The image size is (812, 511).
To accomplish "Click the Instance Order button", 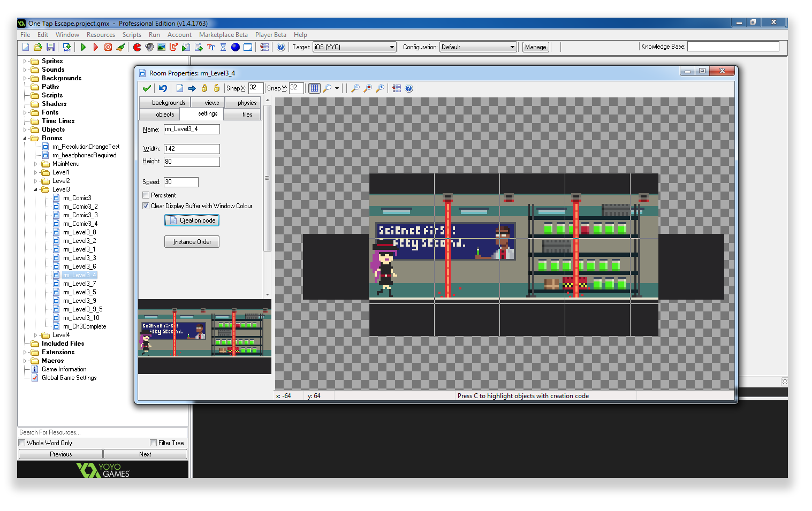I will (192, 242).
